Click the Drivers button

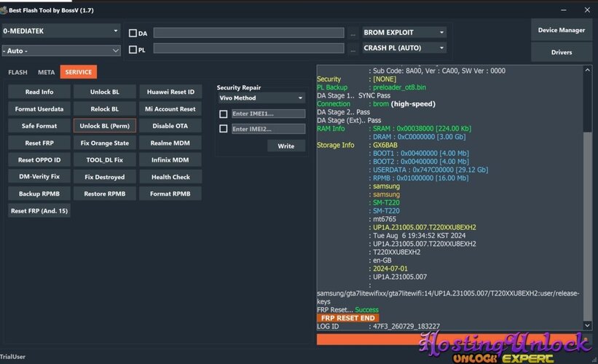(562, 52)
